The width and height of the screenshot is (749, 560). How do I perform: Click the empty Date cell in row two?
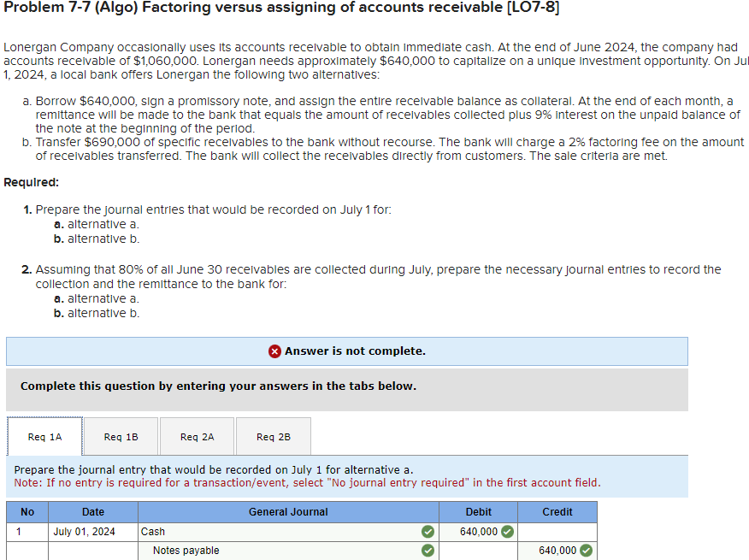click(x=92, y=550)
